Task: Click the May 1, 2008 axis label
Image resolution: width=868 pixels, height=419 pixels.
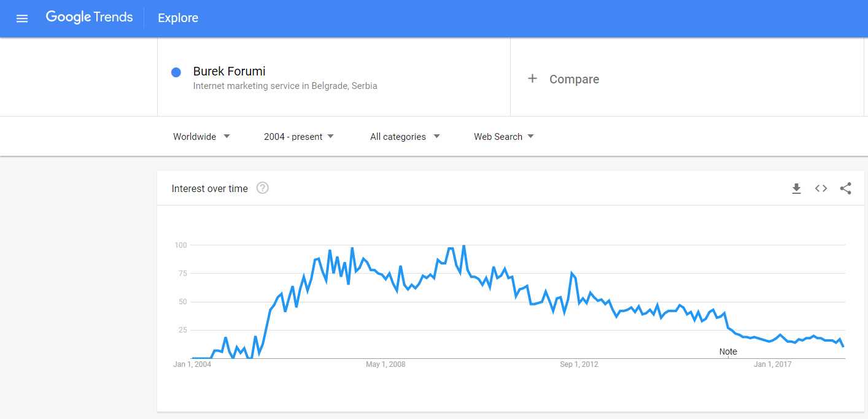Action: (x=386, y=364)
